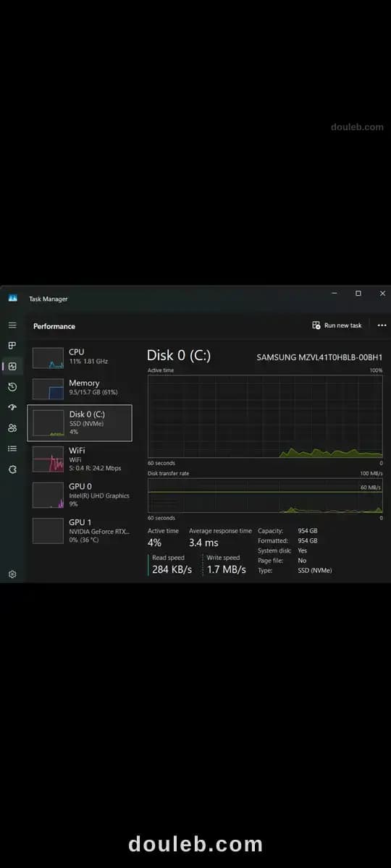Open the Startup apps page icon

[x=12, y=407]
